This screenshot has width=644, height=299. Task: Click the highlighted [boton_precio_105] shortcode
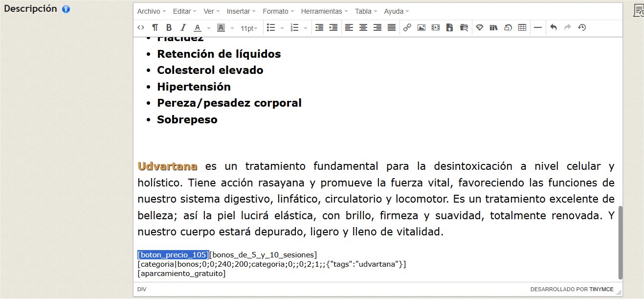click(x=173, y=255)
